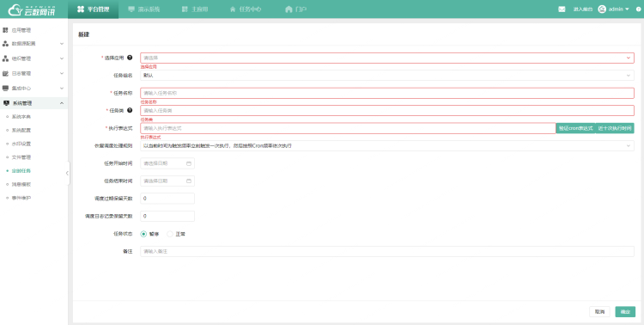Open the admin user dropdown menu
The height and width of the screenshot is (325, 644).
pos(614,9)
